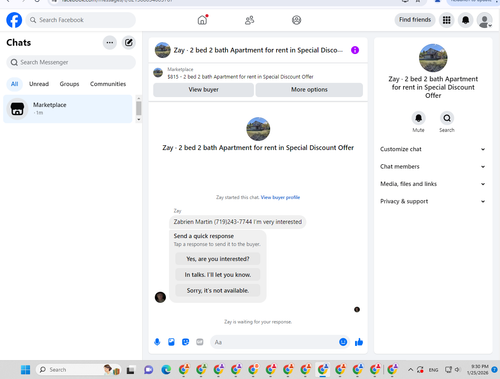Click the apartment photo in conversation center
The image size is (500, 379).
[258, 129]
